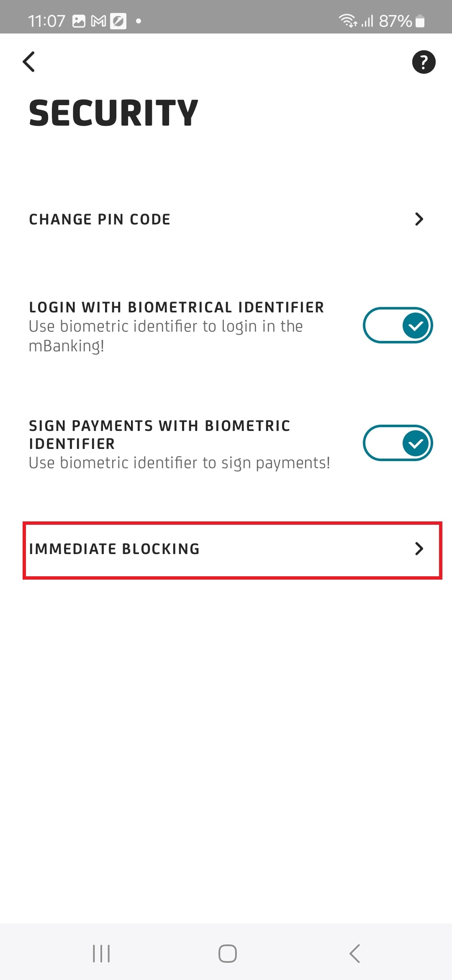The height and width of the screenshot is (980, 452).
Task: Tap the Sign Payments with Biometric Identifier label
Action: click(x=159, y=434)
